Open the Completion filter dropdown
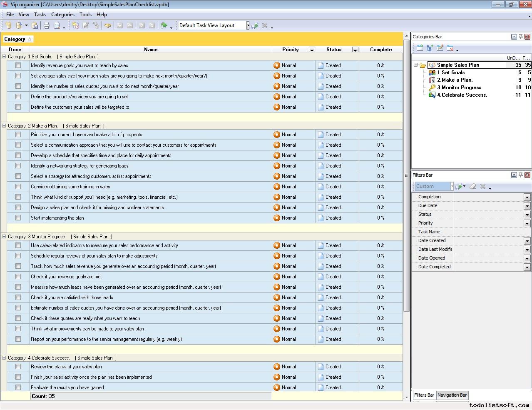 (x=527, y=197)
